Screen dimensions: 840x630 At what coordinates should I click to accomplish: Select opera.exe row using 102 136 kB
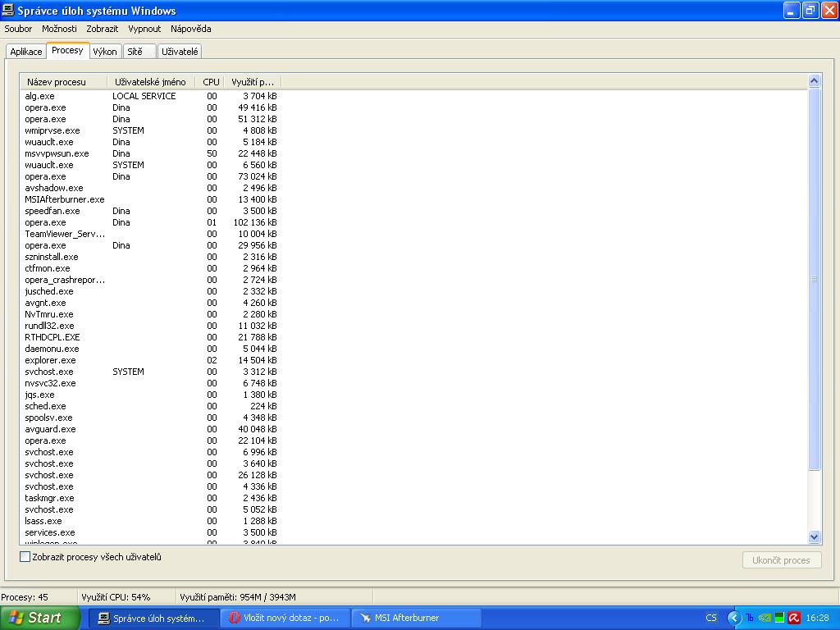point(151,222)
